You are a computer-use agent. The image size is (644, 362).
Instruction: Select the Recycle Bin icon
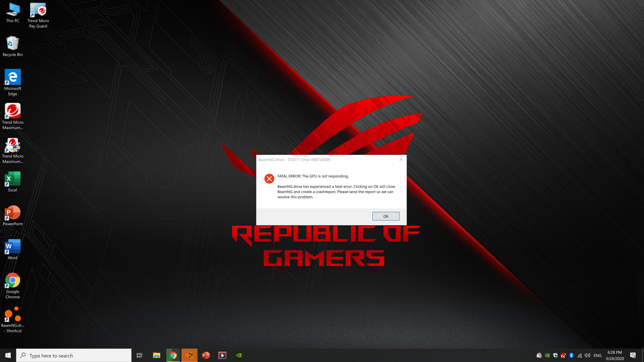13,46
